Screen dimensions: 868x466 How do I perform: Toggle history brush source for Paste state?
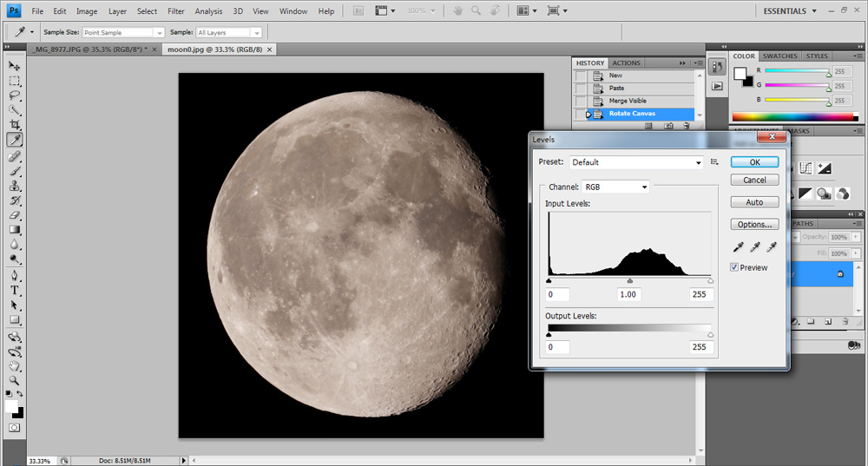pyautogui.click(x=581, y=88)
